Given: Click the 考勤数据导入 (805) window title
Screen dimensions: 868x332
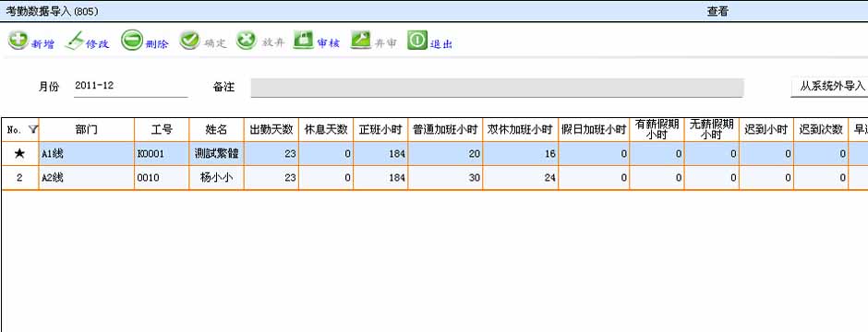Looking at the screenshot, I should click(52, 11).
